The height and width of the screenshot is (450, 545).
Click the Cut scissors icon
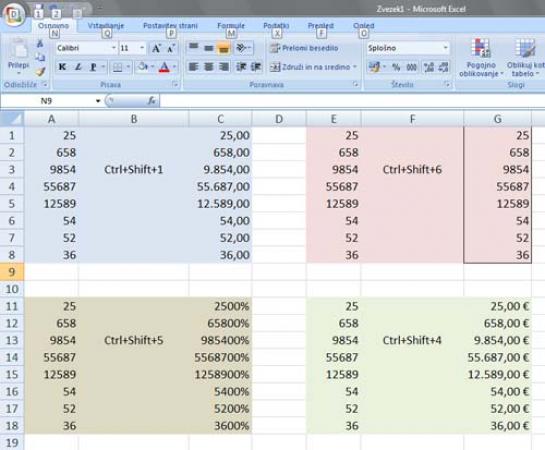point(40,44)
